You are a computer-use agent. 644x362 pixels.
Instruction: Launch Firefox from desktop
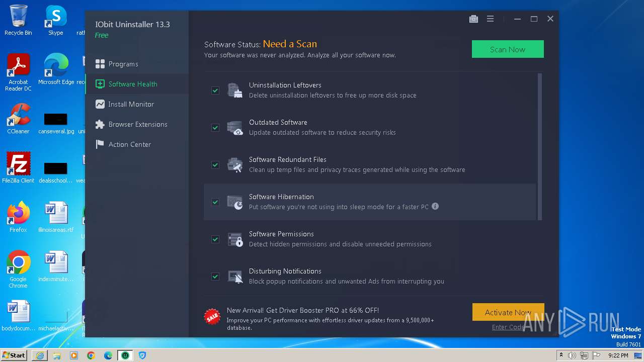[x=18, y=217]
